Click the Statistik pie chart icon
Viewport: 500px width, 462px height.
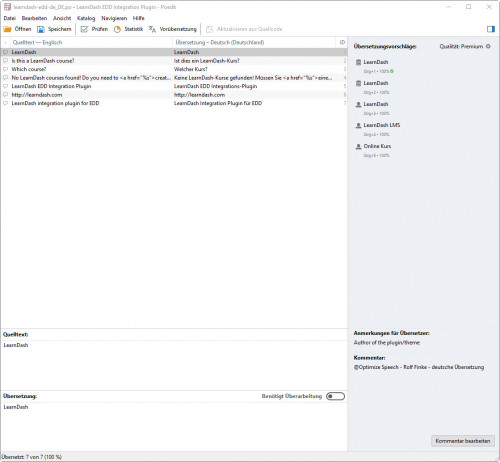117,29
